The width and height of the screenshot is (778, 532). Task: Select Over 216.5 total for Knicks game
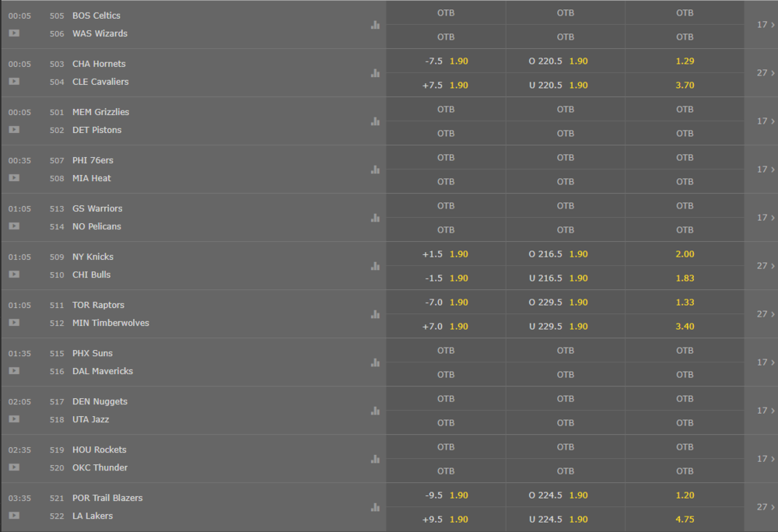565,254
